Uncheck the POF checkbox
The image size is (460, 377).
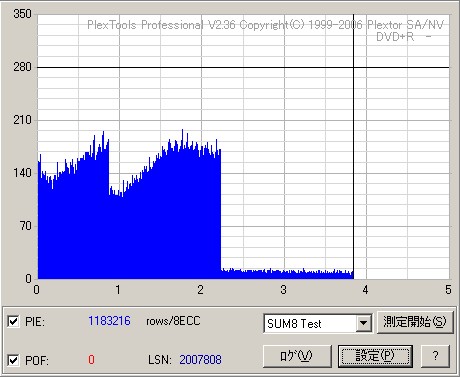(x=13, y=360)
